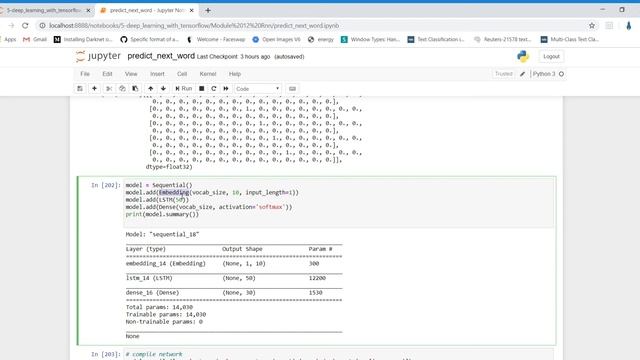
Task: Click the Jupyter logo
Action: pos(98,56)
